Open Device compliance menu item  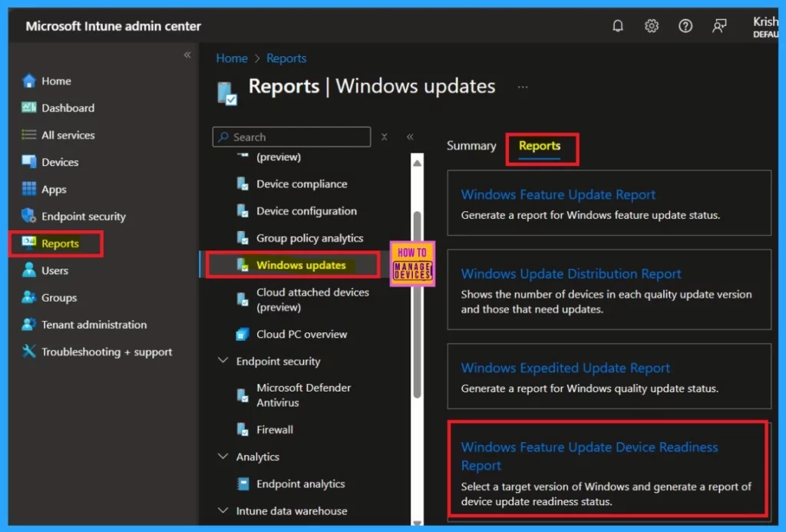click(302, 184)
